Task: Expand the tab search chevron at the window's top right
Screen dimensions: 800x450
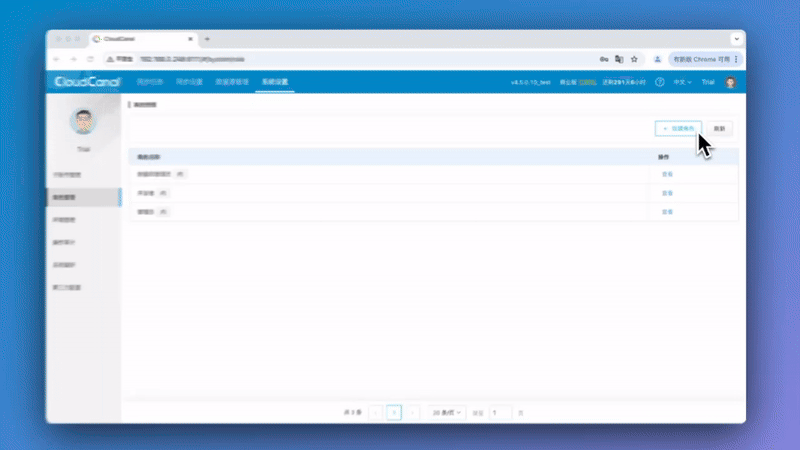Action: point(737,39)
